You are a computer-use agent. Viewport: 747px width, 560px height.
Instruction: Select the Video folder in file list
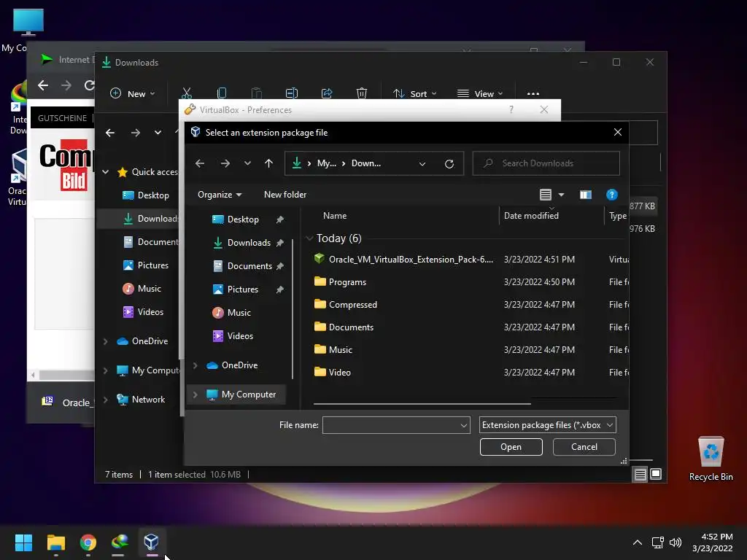340,373
